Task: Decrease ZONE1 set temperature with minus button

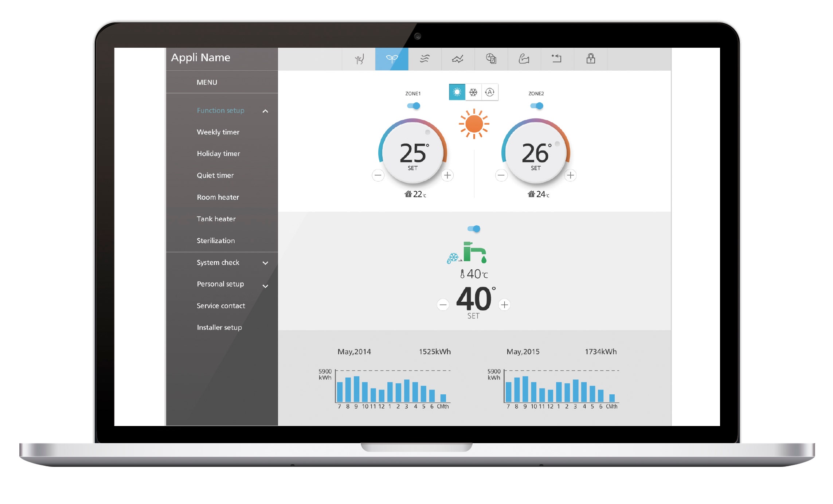Action: [378, 175]
